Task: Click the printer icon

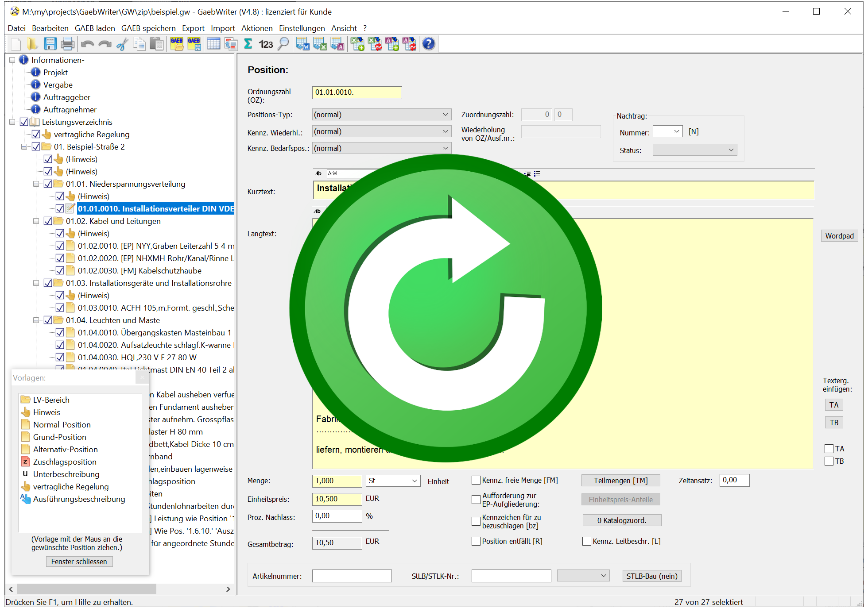Action: coord(68,44)
